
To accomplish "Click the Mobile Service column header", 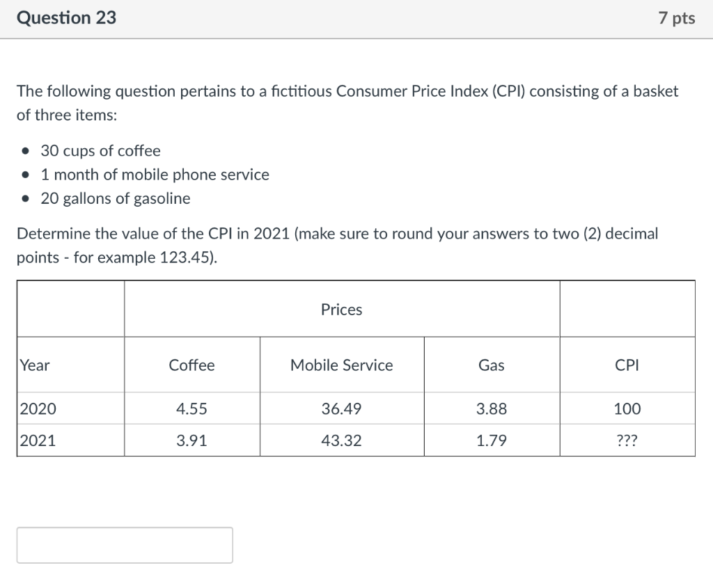I will click(341, 365).
